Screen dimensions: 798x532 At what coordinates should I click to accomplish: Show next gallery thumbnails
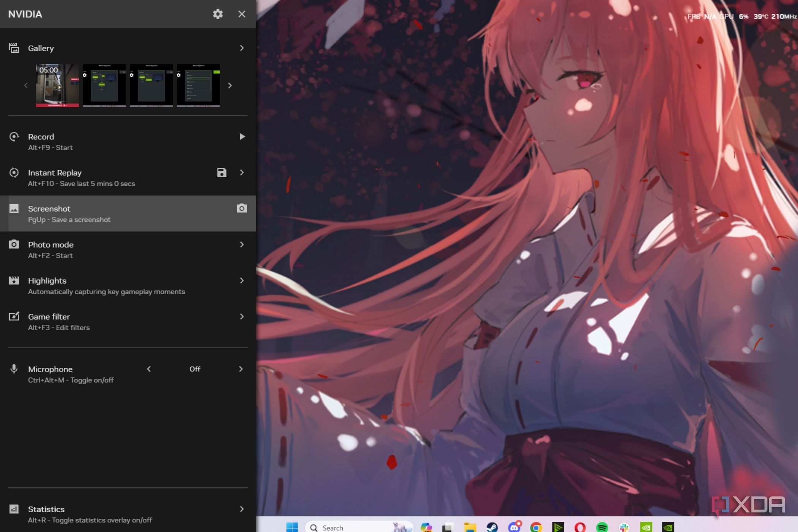(x=230, y=85)
